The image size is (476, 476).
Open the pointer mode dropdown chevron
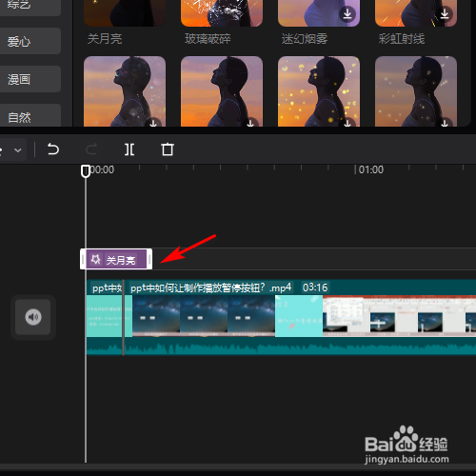[18, 150]
